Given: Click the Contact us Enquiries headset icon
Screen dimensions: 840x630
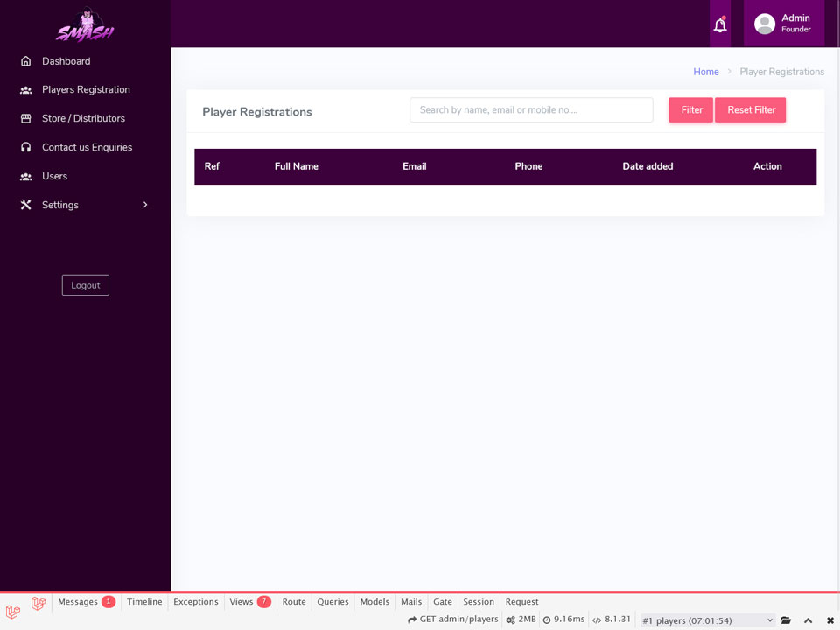Looking at the screenshot, I should point(25,147).
